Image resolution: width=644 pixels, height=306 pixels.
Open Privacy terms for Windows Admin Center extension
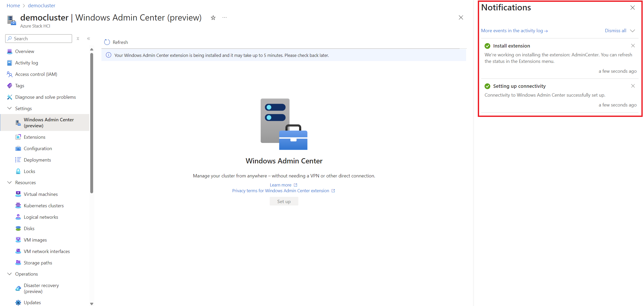pos(284,191)
